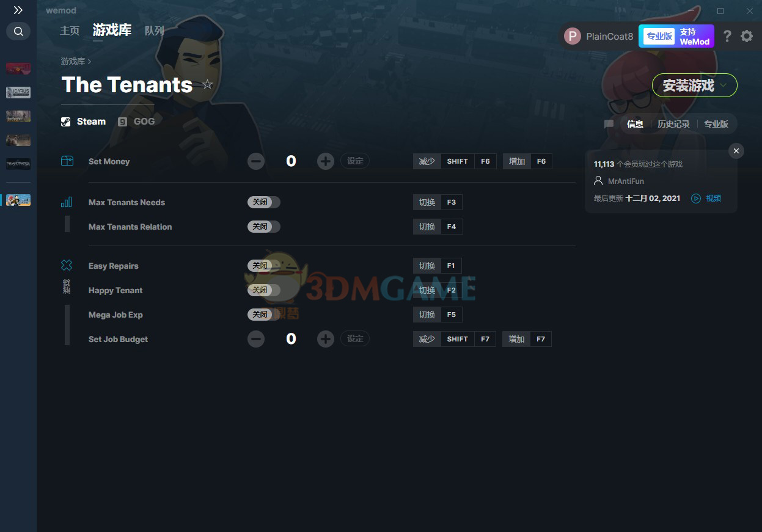Image resolution: width=762 pixels, height=532 pixels.
Task: Click SHIFT key for Set Money decrease
Action: click(x=457, y=161)
